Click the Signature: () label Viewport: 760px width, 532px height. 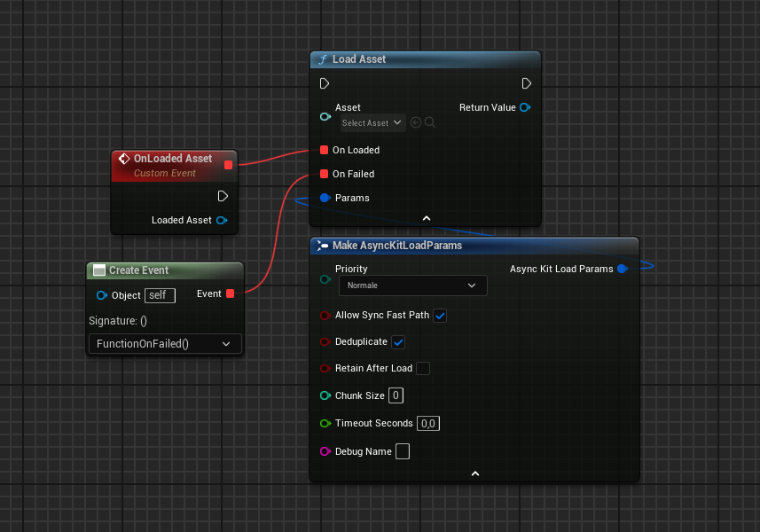point(118,321)
